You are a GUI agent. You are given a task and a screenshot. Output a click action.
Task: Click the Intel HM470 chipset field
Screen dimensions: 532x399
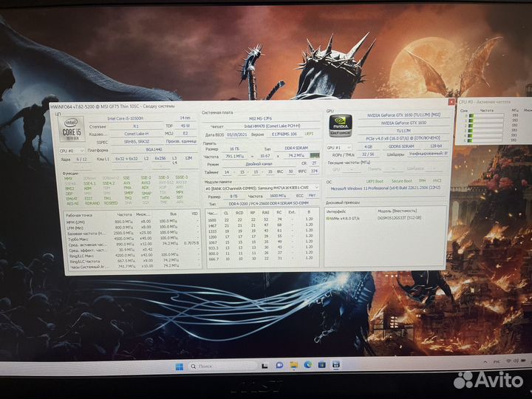(x=273, y=126)
